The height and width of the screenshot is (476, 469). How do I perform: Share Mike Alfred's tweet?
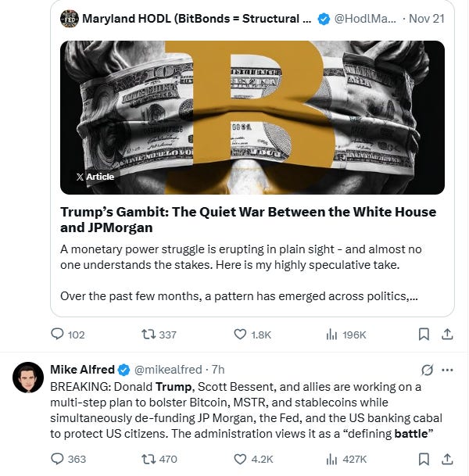(x=448, y=459)
